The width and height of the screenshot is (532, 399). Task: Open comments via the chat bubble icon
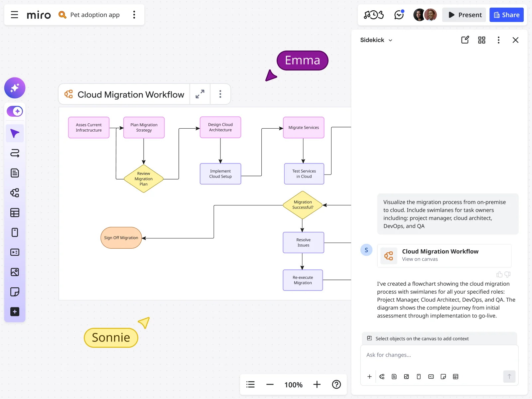399,15
